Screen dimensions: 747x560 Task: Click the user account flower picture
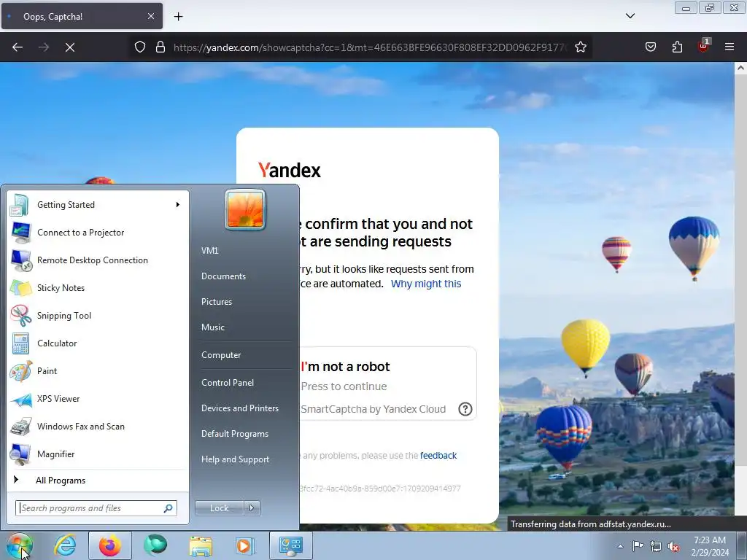[x=245, y=209]
